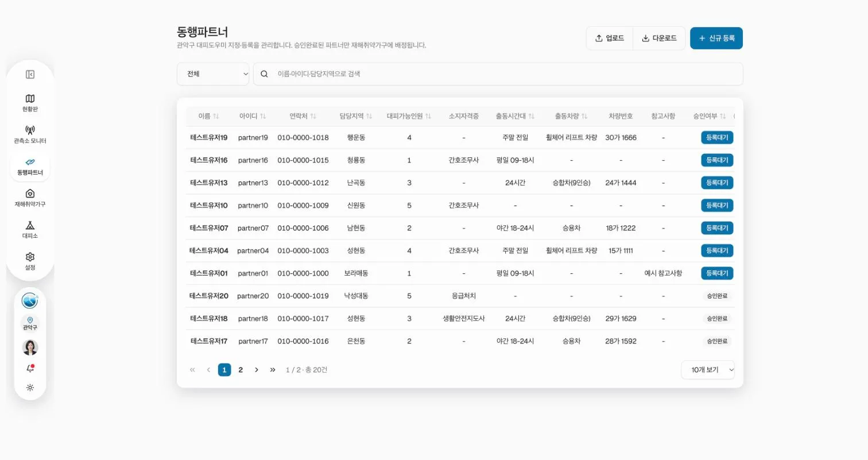868x460 pixels.
Task: Click 등록대기 for 테스트유저13
Action: [717, 183]
